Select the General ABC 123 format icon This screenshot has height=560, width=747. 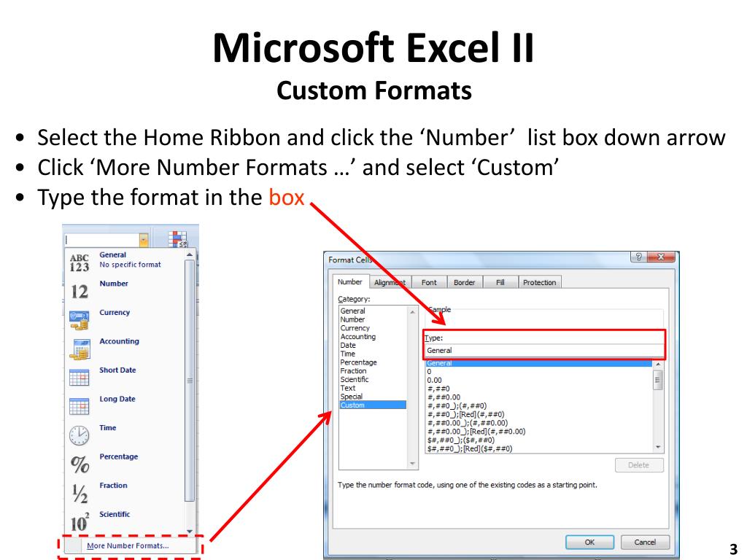point(79,262)
